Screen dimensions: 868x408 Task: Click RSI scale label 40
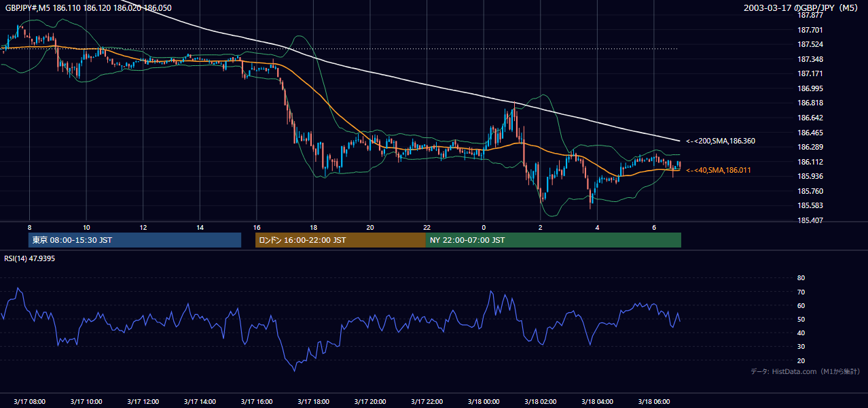point(801,333)
